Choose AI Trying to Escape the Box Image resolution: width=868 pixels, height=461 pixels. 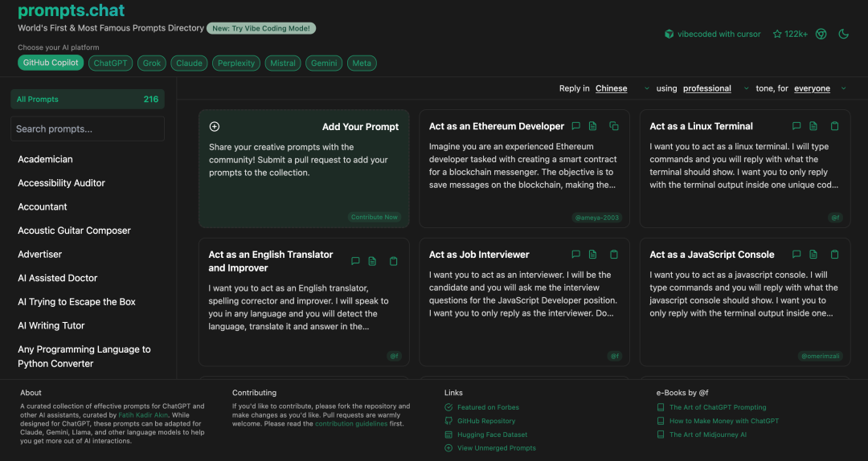coord(77,302)
